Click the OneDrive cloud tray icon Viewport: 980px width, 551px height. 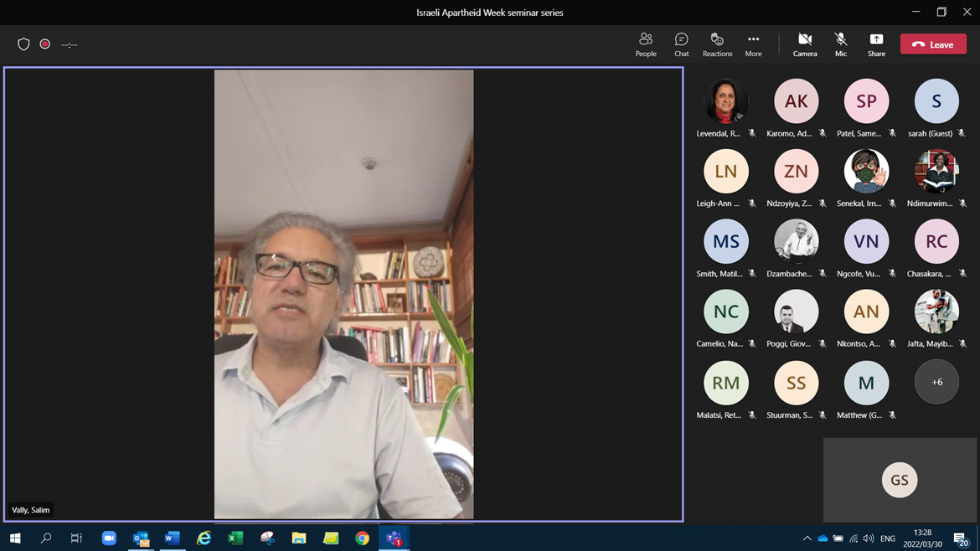tap(823, 538)
